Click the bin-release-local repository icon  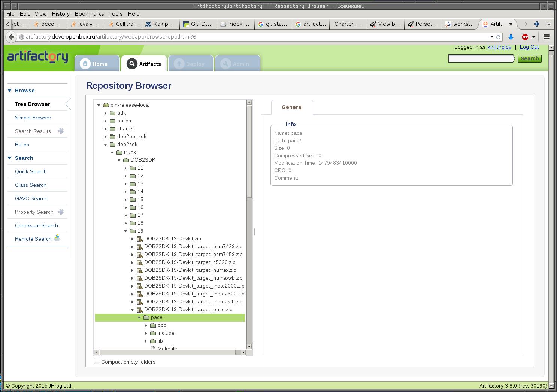106,105
